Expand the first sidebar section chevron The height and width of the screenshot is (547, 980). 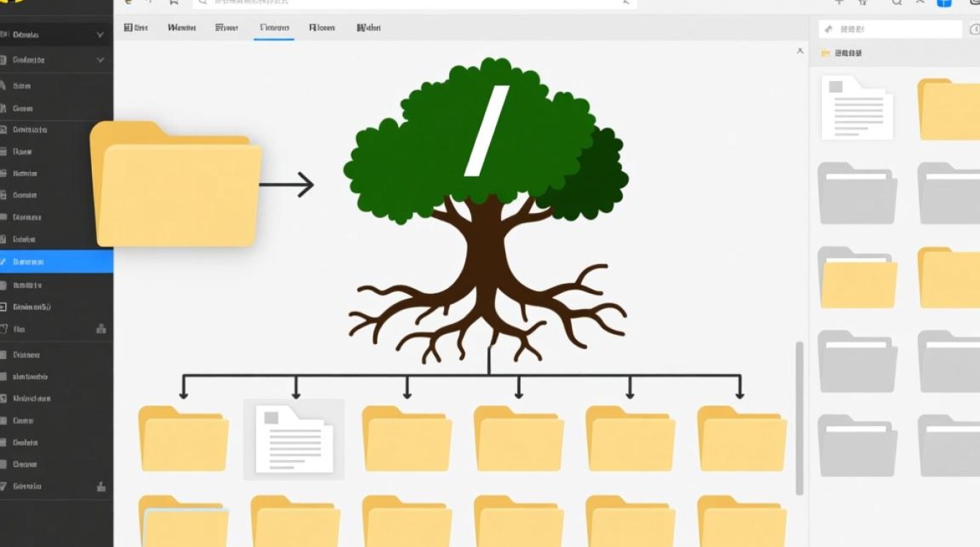click(100, 35)
